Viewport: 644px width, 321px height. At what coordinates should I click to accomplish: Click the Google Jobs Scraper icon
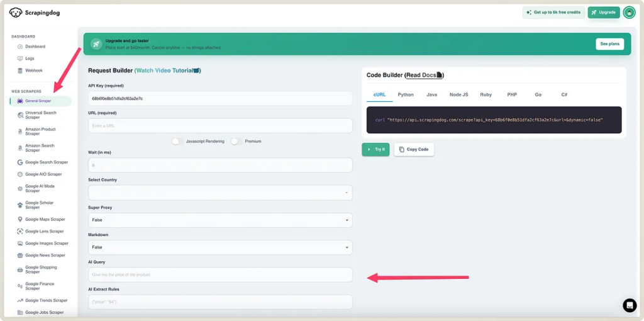20,312
